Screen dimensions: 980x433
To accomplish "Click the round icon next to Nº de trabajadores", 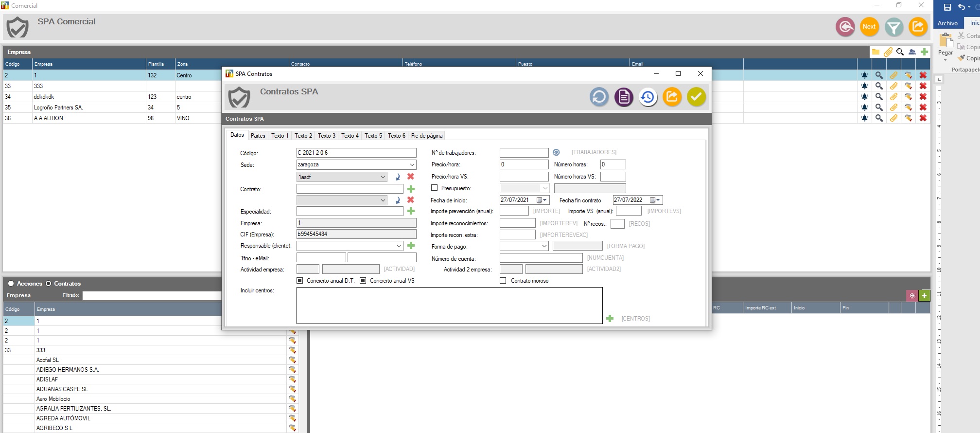I will pyautogui.click(x=556, y=152).
